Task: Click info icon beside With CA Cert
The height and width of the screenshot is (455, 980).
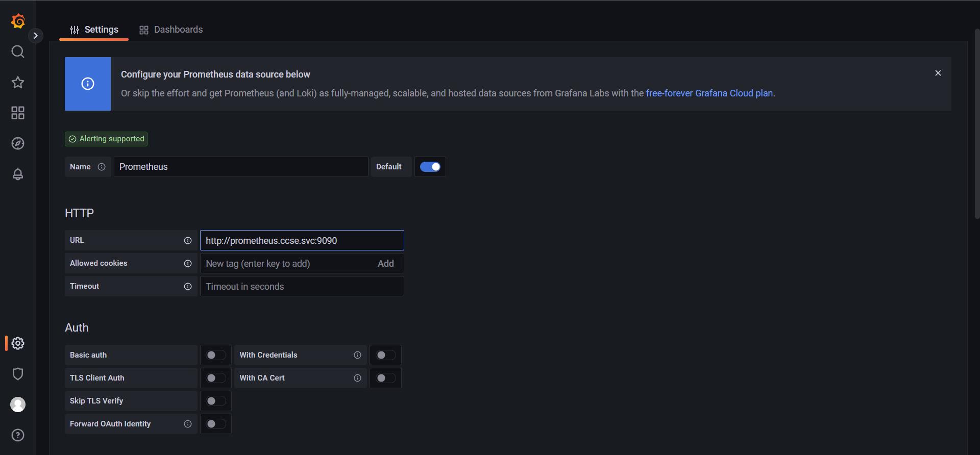Action: pyautogui.click(x=357, y=378)
